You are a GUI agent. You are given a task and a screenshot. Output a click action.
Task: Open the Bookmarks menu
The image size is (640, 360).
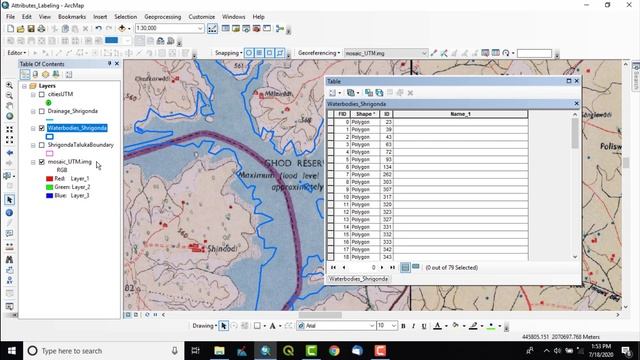coord(72,17)
